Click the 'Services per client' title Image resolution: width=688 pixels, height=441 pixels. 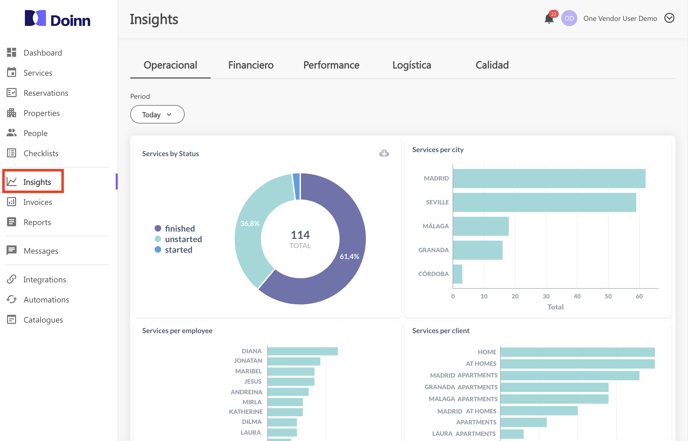click(441, 331)
